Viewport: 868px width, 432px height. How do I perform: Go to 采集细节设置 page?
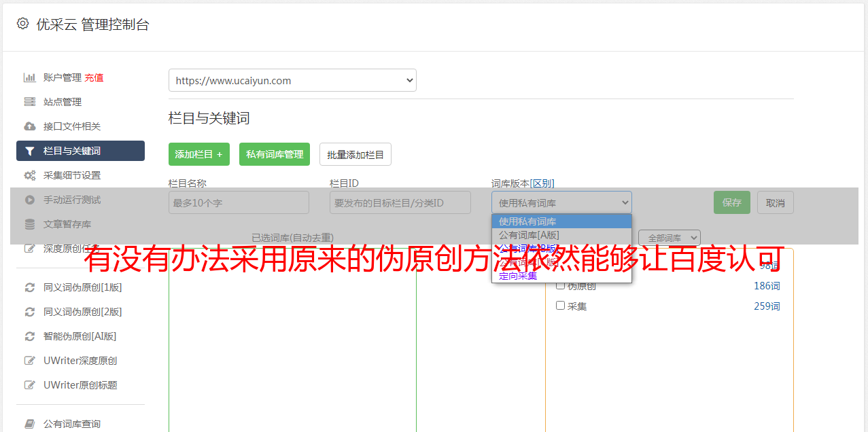point(72,175)
